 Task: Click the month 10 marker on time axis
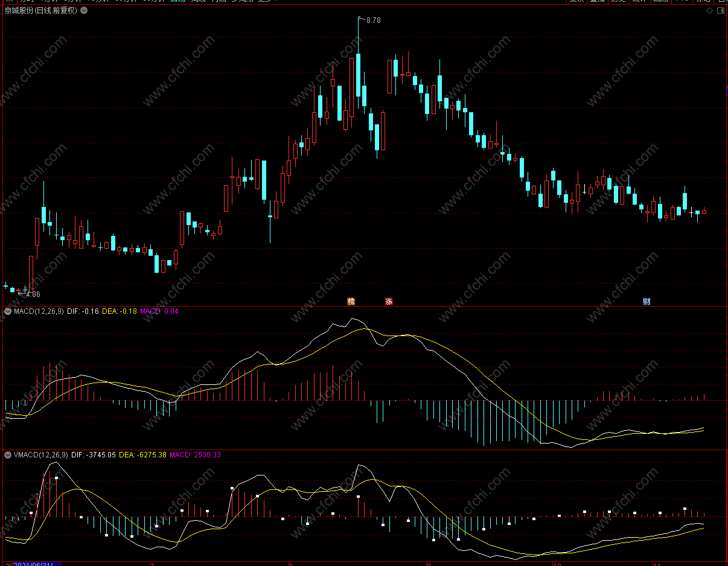pyautogui.click(x=557, y=564)
